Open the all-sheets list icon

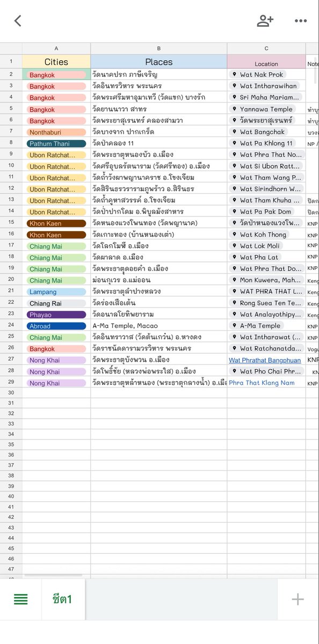tap(21, 599)
